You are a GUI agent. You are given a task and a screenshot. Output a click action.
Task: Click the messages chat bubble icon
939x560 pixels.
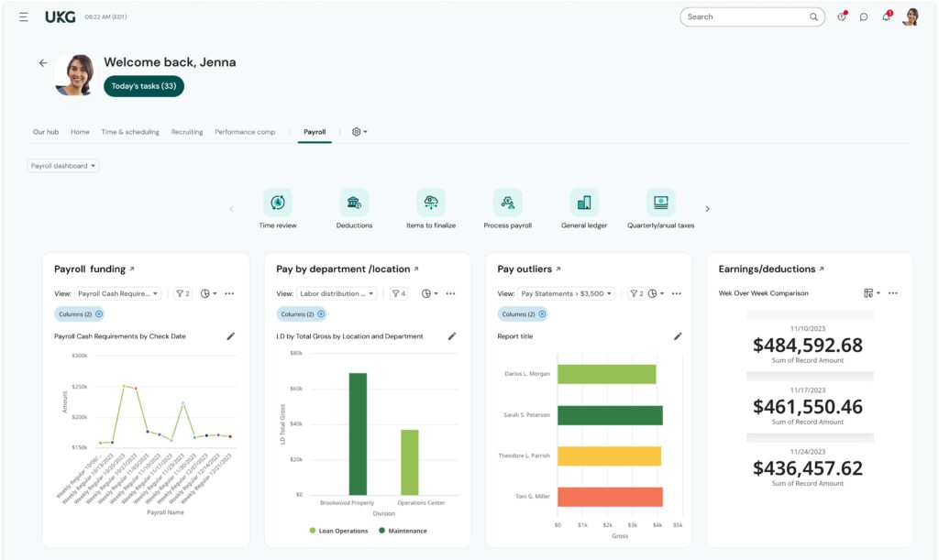[862, 16]
